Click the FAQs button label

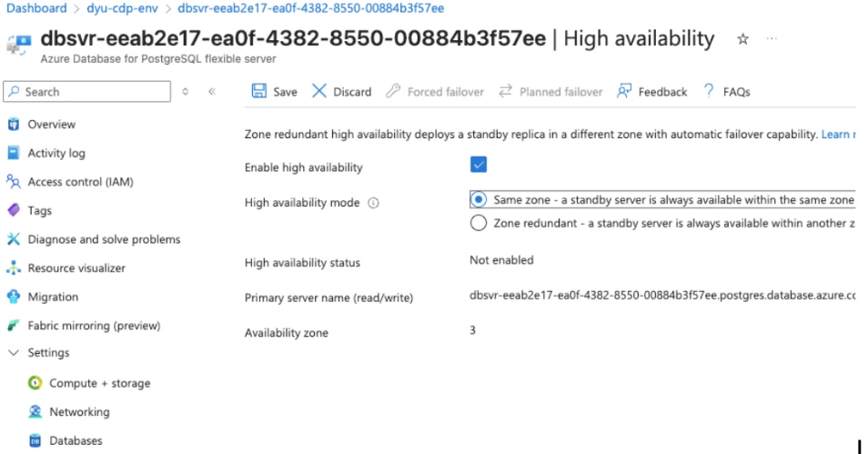coord(737,92)
